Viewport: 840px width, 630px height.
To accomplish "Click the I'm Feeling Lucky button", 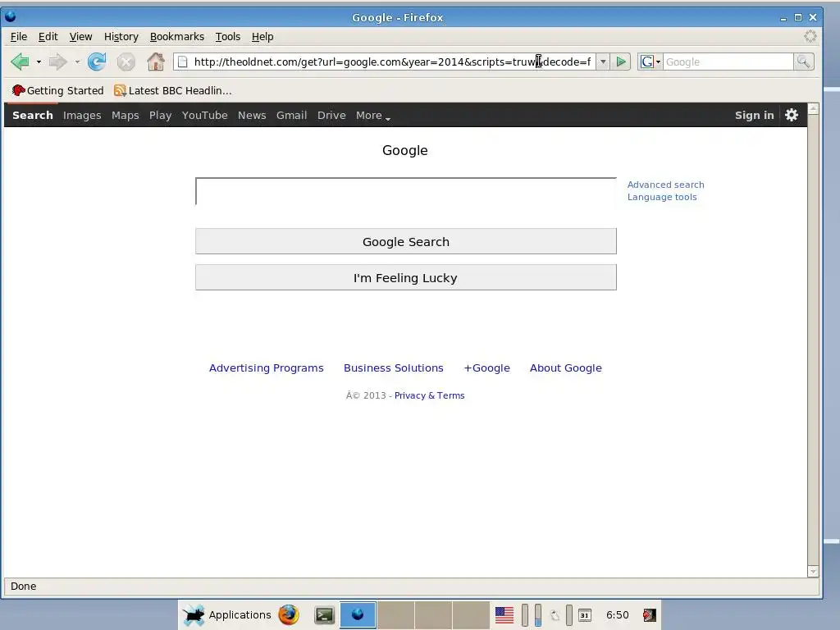I will [x=405, y=277].
